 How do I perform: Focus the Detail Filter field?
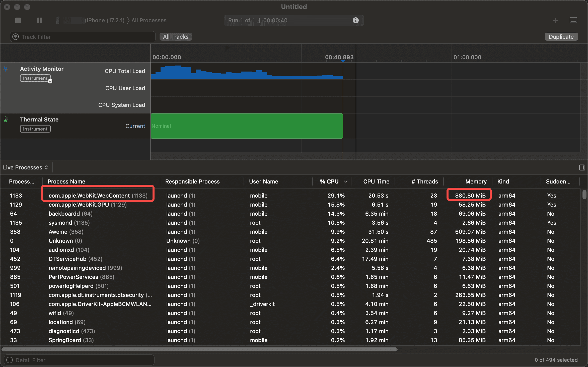79,360
